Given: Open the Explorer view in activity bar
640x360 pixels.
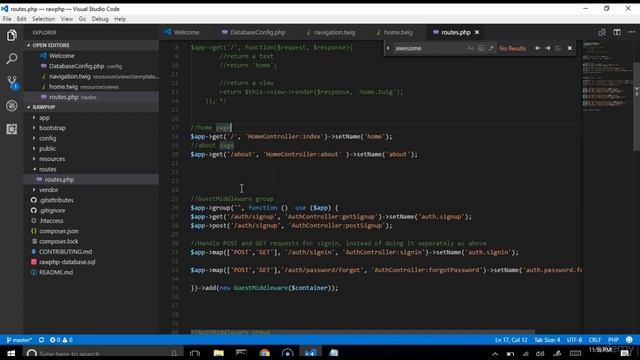Looking at the screenshot, I should click(11, 36).
